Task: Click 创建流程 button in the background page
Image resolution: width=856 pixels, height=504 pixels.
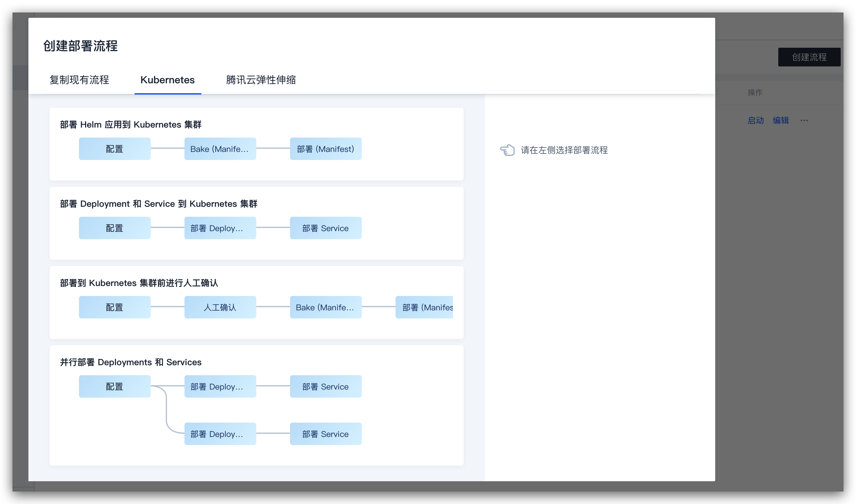Action: [x=809, y=57]
